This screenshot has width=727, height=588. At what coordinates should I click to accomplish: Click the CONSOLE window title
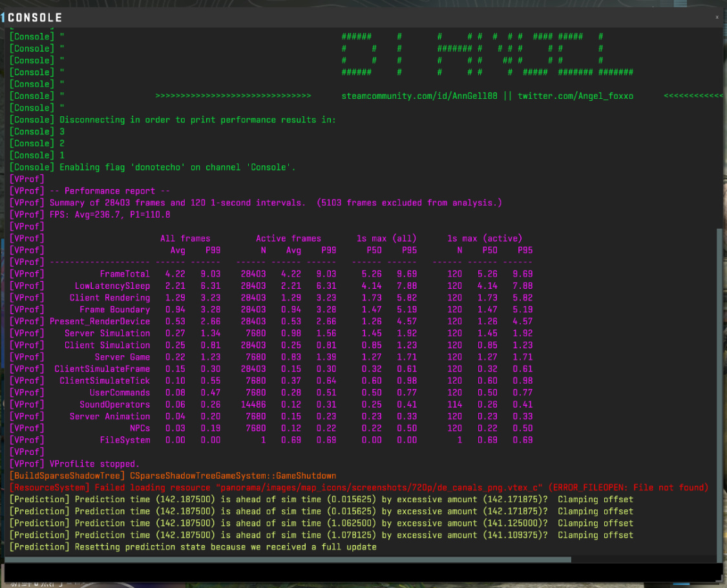[35, 17]
